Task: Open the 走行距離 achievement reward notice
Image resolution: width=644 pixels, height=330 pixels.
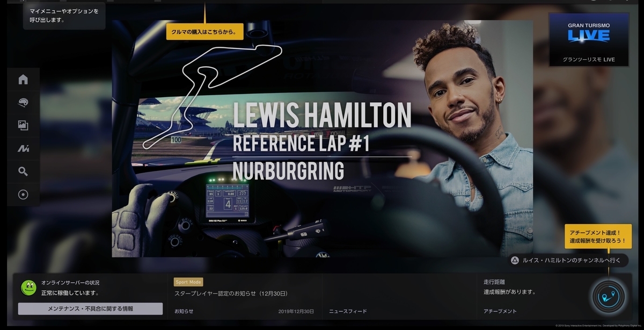Action: (509, 287)
